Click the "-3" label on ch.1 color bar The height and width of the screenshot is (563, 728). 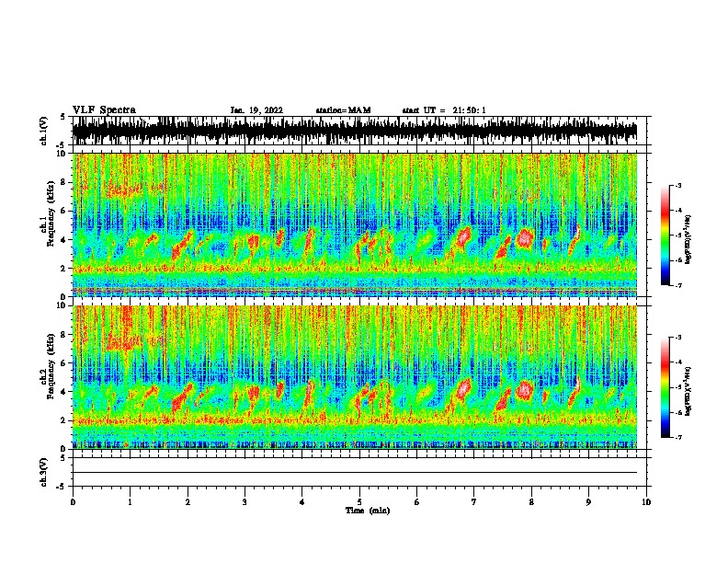[677, 186]
